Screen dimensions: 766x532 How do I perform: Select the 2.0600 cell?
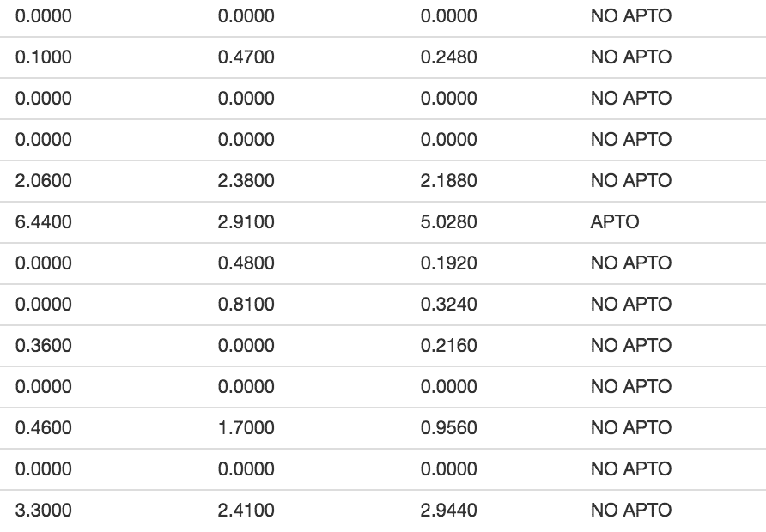pyautogui.click(x=44, y=180)
